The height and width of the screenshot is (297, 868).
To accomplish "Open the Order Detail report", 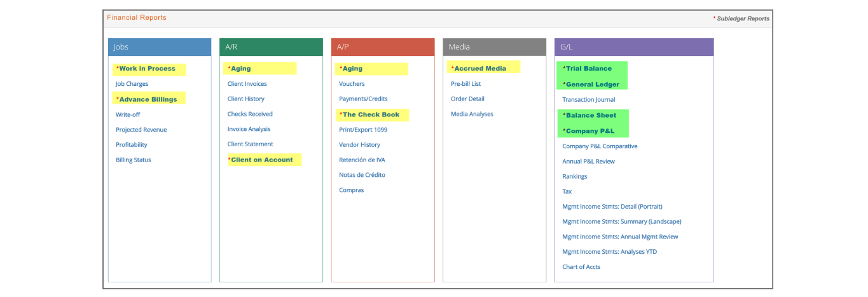I will pyautogui.click(x=467, y=99).
